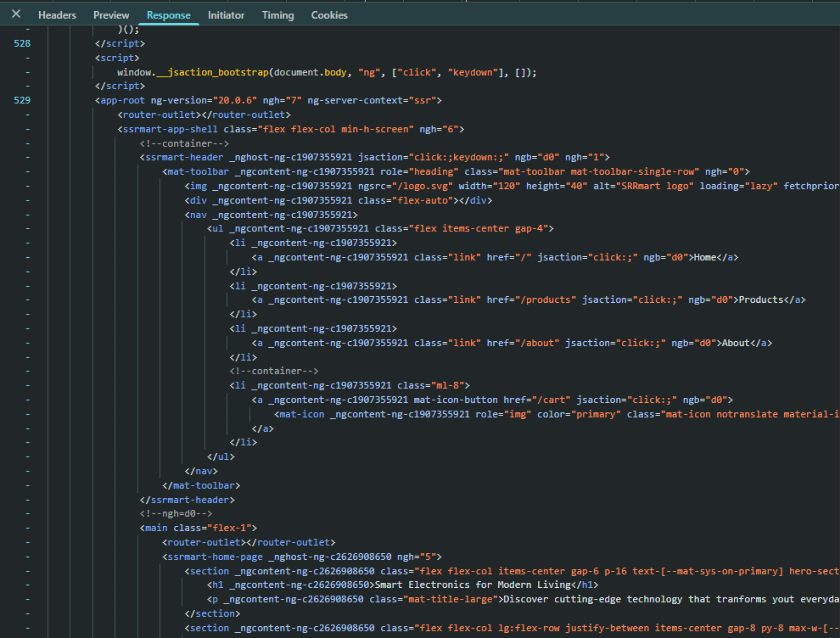Screen dimensions: 840x638
Task: Click the /cart anchor tag line
Action: tap(492, 400)
